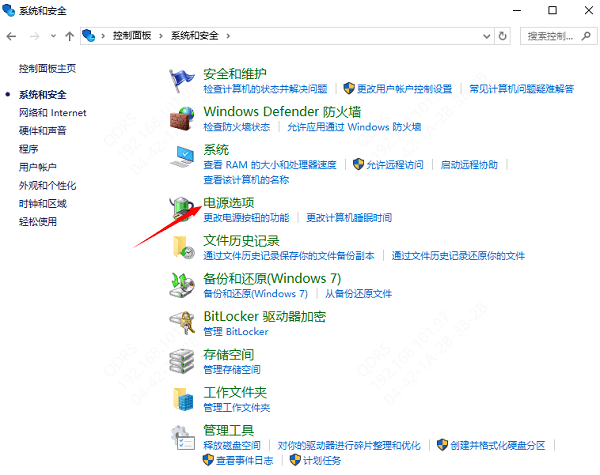Open 用户帐户 category
The height and width of the screenshot is (475, 600).
(x=38, y=167)
